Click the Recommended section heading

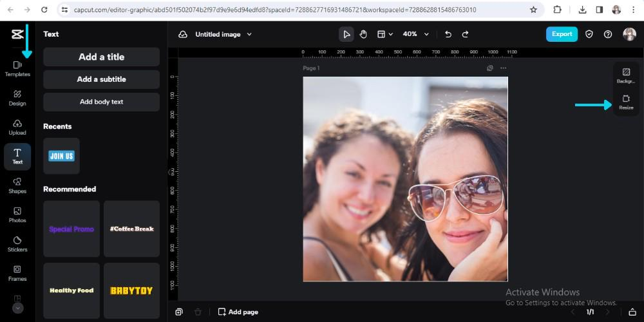(70, 189)
